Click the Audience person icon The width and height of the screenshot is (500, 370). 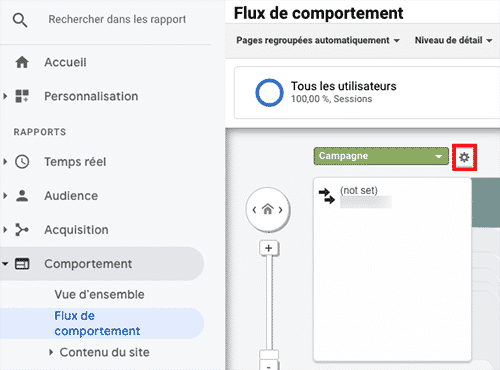point(22,196)
